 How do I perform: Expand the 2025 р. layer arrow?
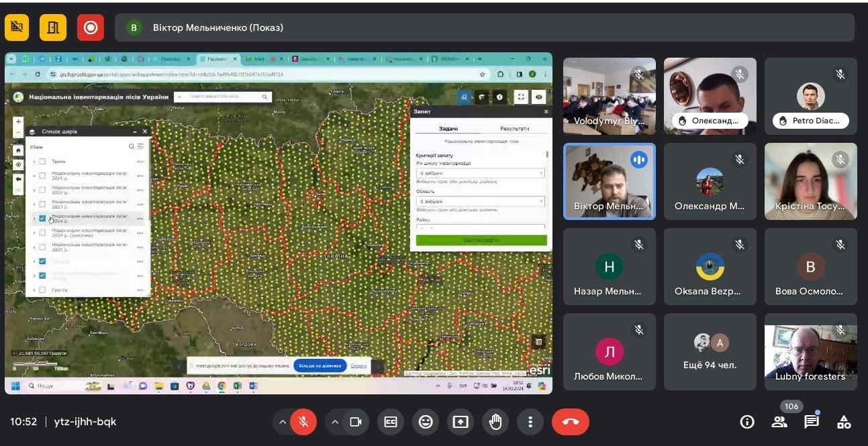(x=34, y=247)
